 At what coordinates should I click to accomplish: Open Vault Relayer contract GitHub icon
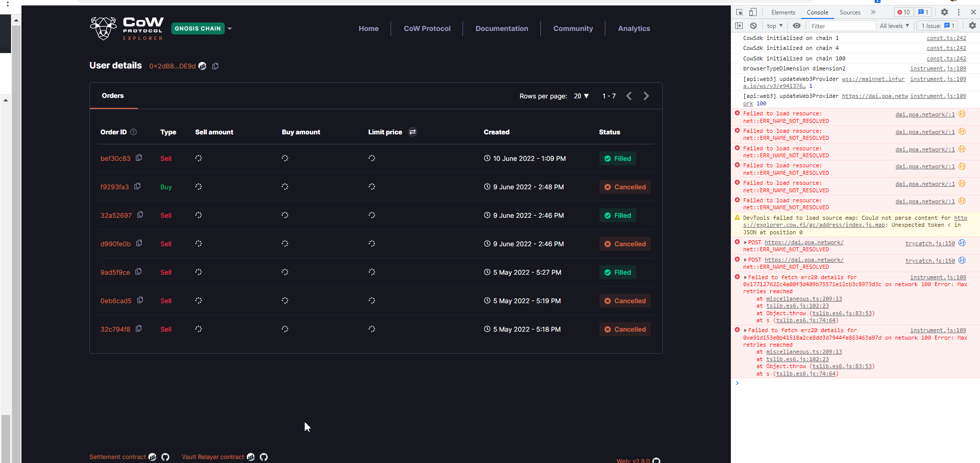point(264,457)
